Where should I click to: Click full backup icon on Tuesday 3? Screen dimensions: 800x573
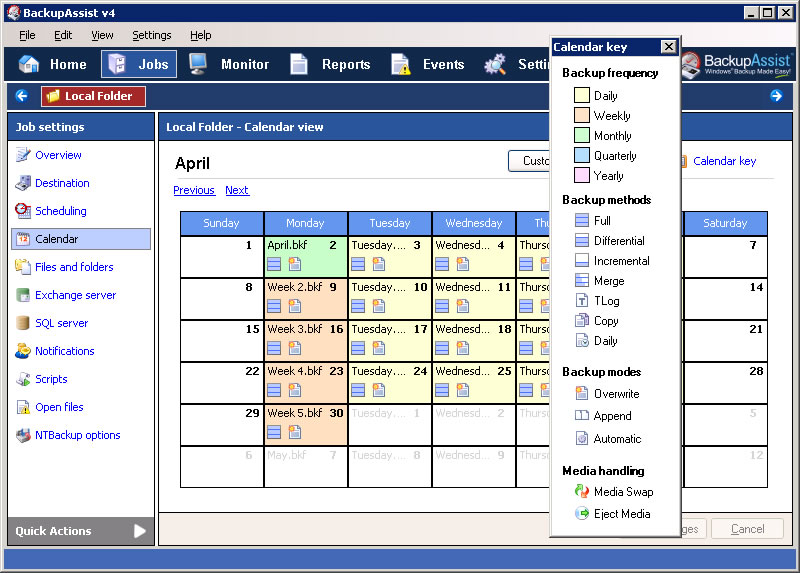pos(358,264)
